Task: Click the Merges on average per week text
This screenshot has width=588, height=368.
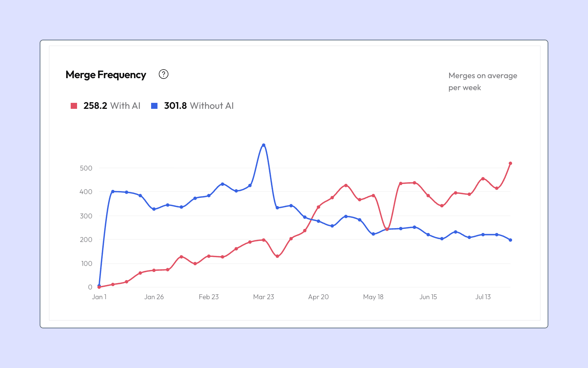Action: 483,82
